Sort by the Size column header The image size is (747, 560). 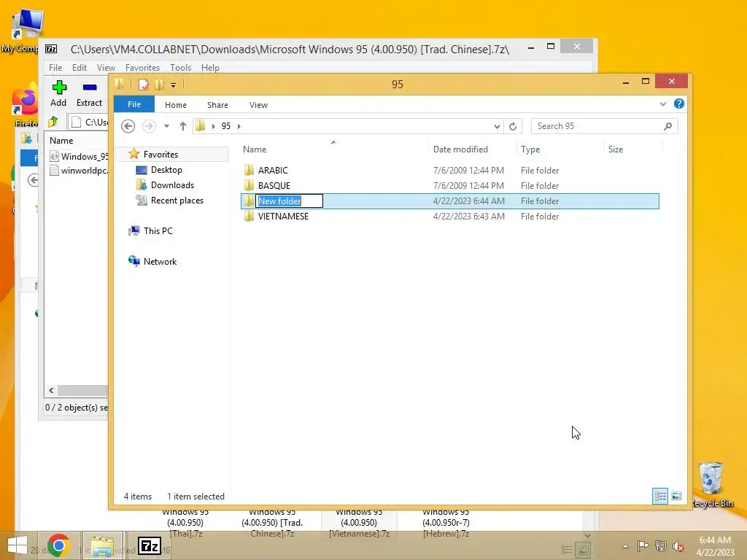coord(616,149)
